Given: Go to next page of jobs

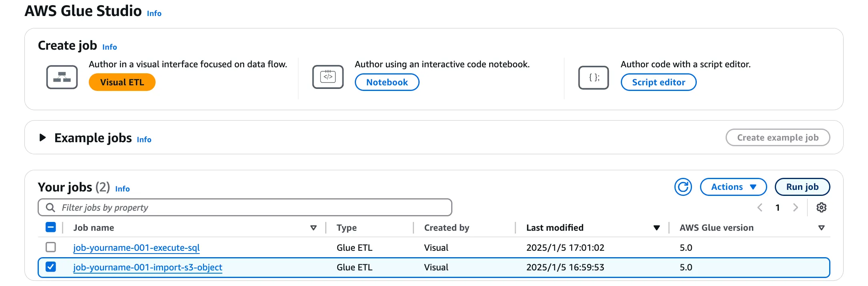Looking at the screenshot, I should (795, 207).
